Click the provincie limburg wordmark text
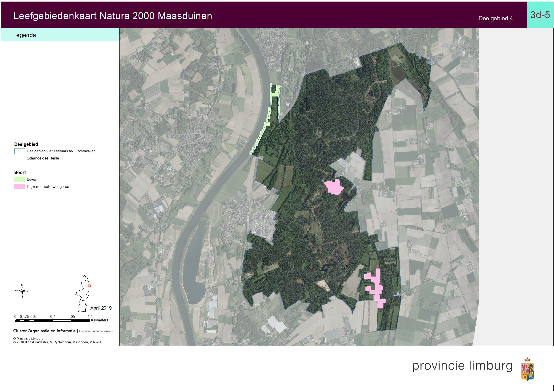 point(462,366)
